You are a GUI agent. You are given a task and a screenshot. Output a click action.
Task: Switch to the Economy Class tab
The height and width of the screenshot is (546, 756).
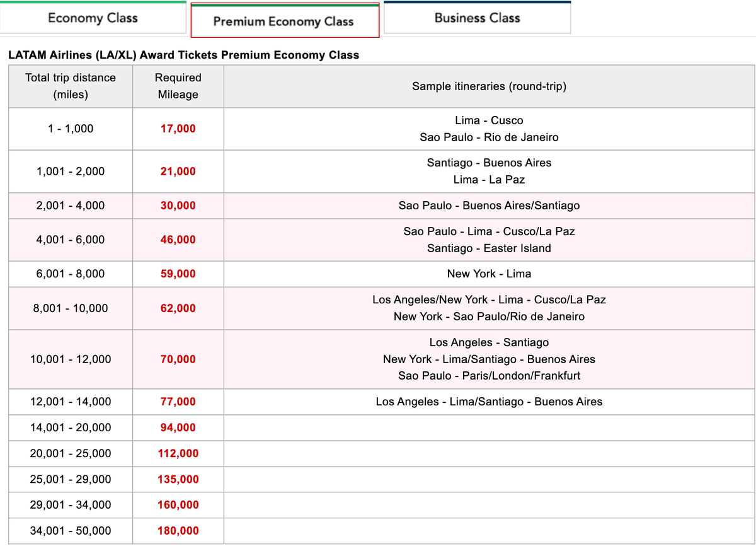pyautogui.click(x=93, y=18)
